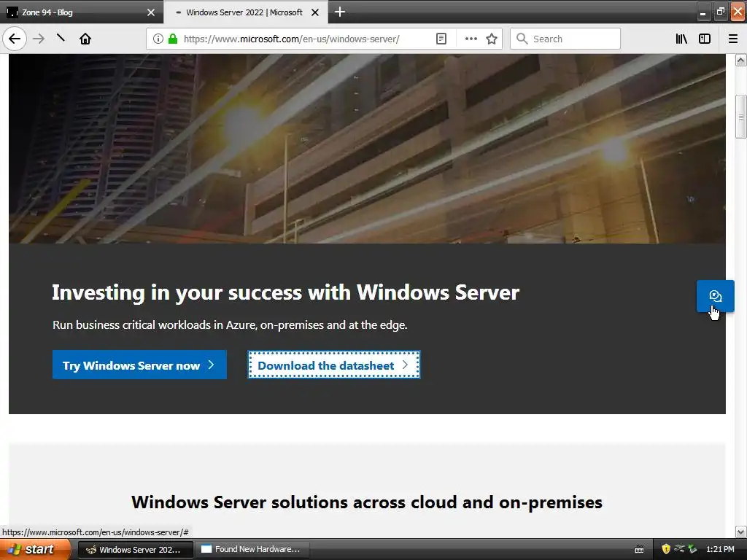The height and width of the screenshot is (560, 747).
Task: Click the forward navigation arrow
Action: coord(39,39)
